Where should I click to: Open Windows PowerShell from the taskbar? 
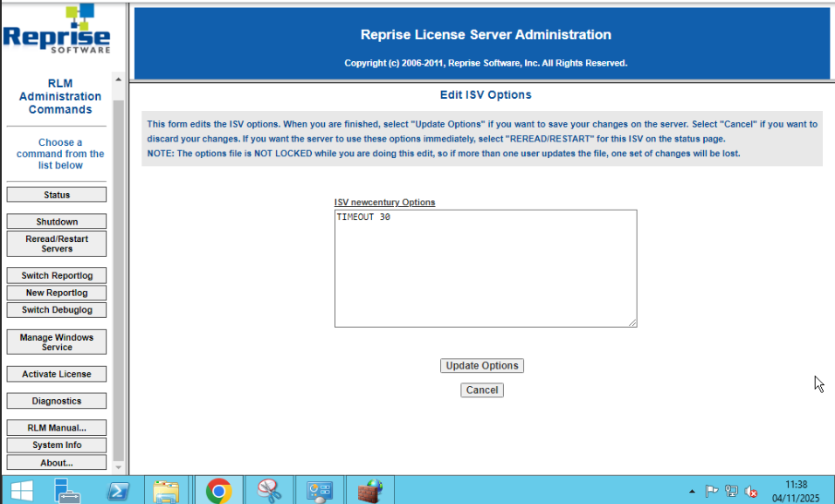coord(118,490)
